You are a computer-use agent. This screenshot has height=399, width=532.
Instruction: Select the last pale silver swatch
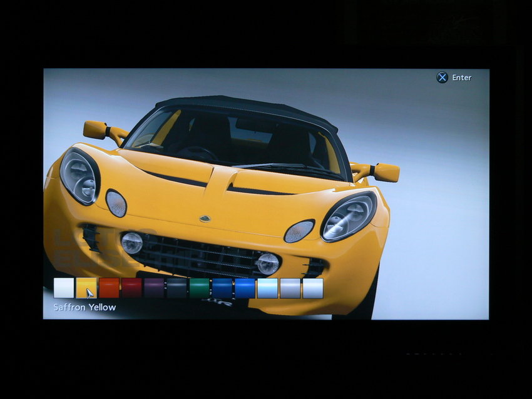313,288
